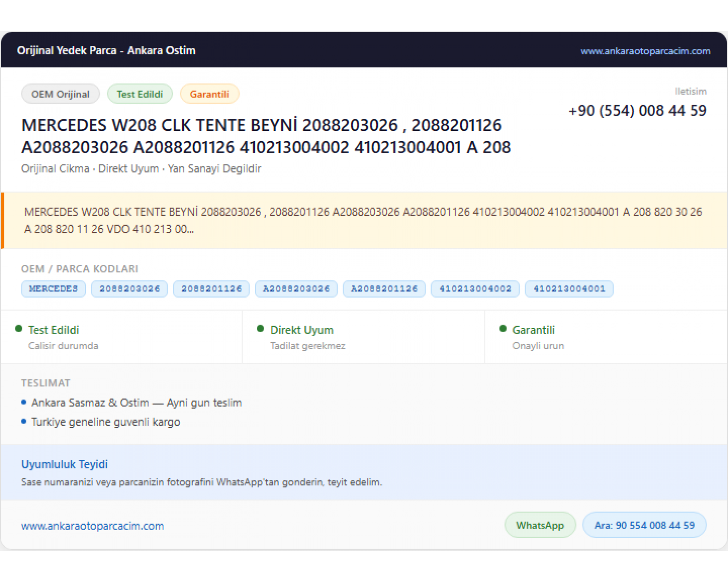Click the 2088203026 code chip

(130, 289)
